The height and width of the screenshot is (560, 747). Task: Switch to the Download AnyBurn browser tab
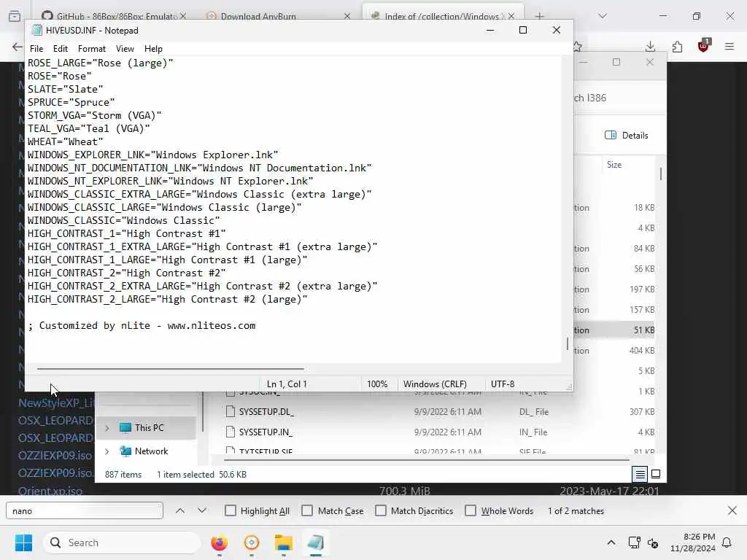tap(258, 16)
